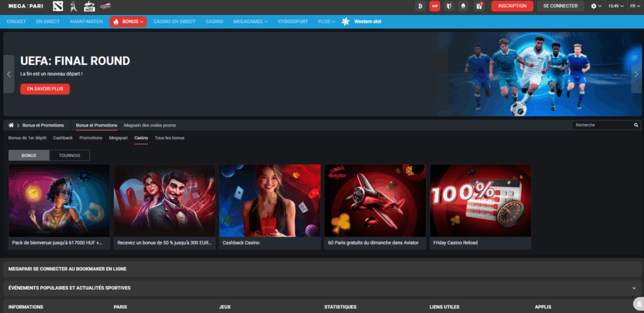Click the Applis footer heading
Viewport: 644px width, 313px height.
543,307
